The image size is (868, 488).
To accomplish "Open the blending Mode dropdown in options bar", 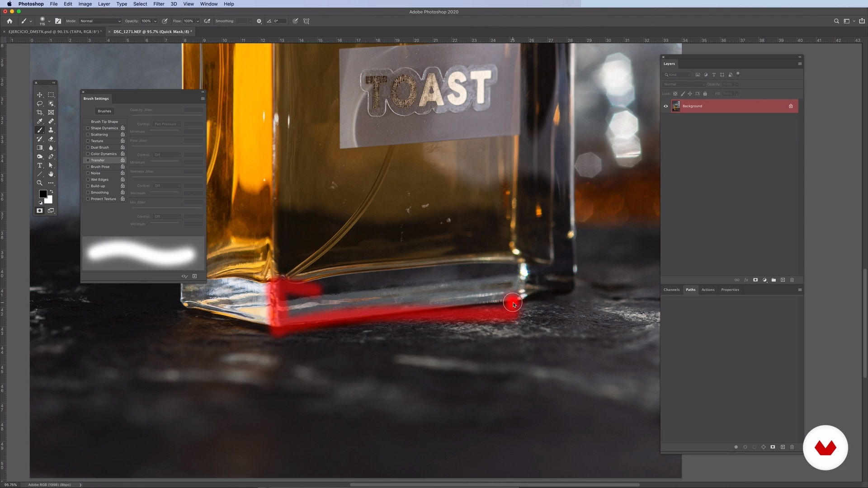I will [x=100, y=21].
